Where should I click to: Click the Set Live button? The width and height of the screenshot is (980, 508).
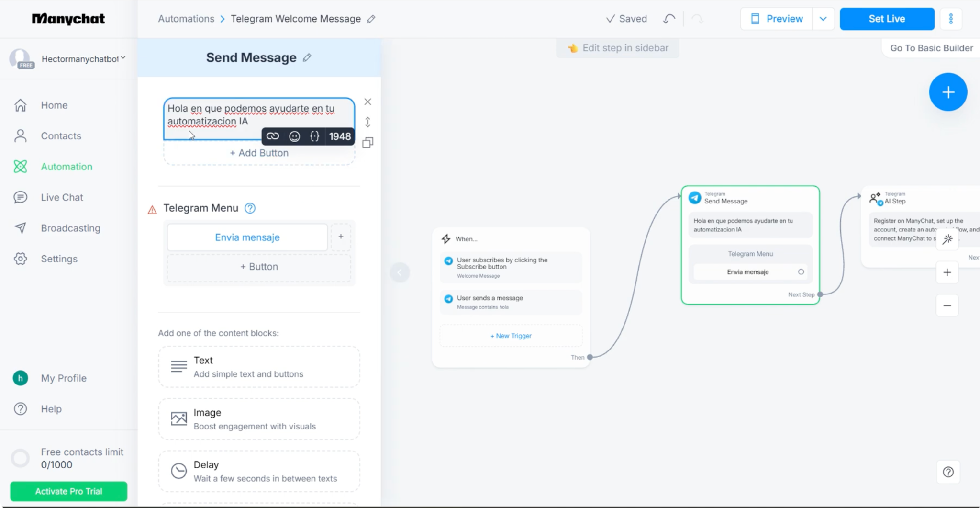coord(887,19)
